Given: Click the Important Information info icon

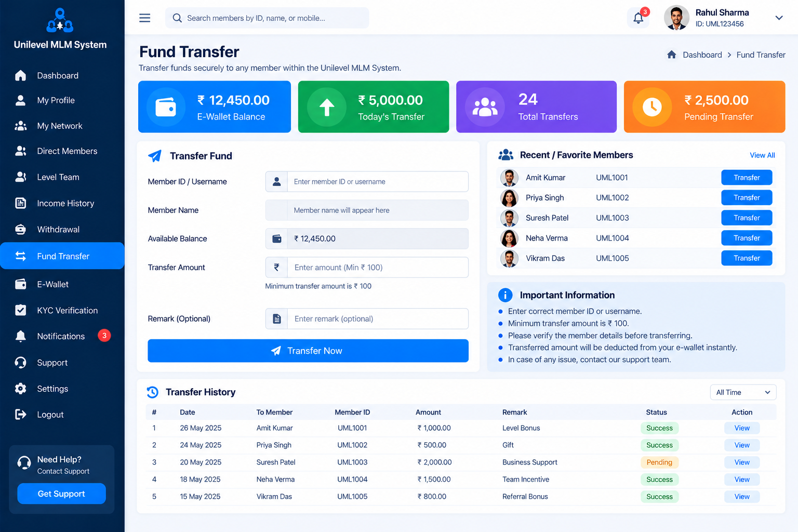Looking at the screenshot, I should point(505,295).
